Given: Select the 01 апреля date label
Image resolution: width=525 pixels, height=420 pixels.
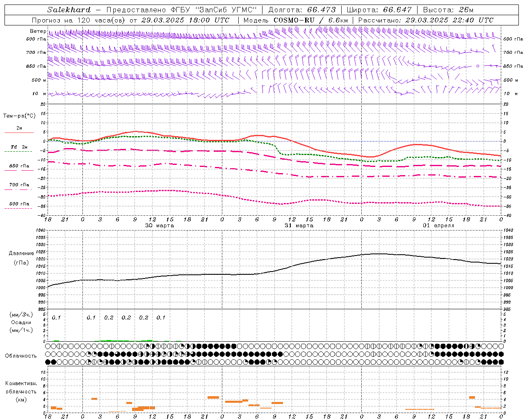Looking at the screenshot, I should point(438,226).
